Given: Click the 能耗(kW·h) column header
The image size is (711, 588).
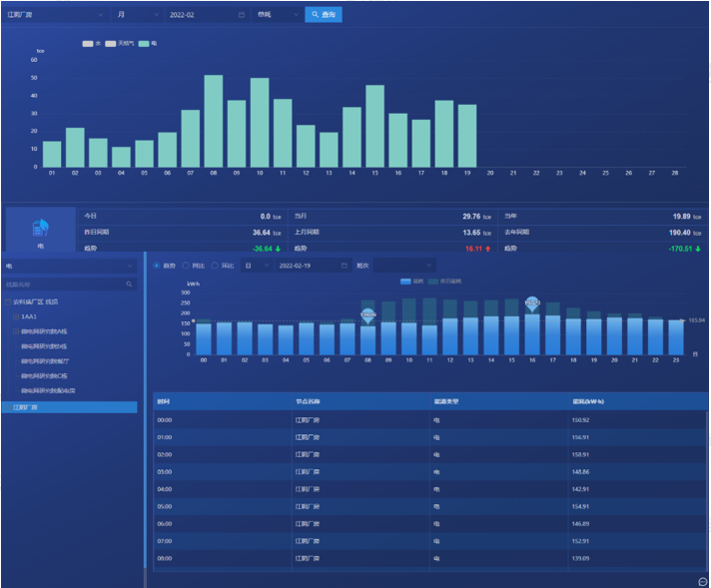Looking at the screenshot, I should point(585,400).
